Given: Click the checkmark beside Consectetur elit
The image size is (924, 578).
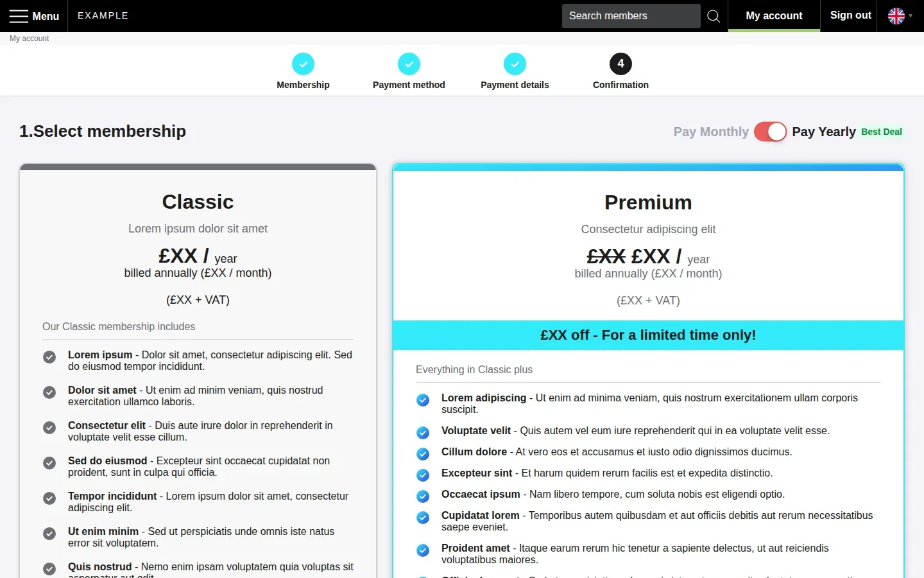Looking at the screenshot, I should coord(49,428).
